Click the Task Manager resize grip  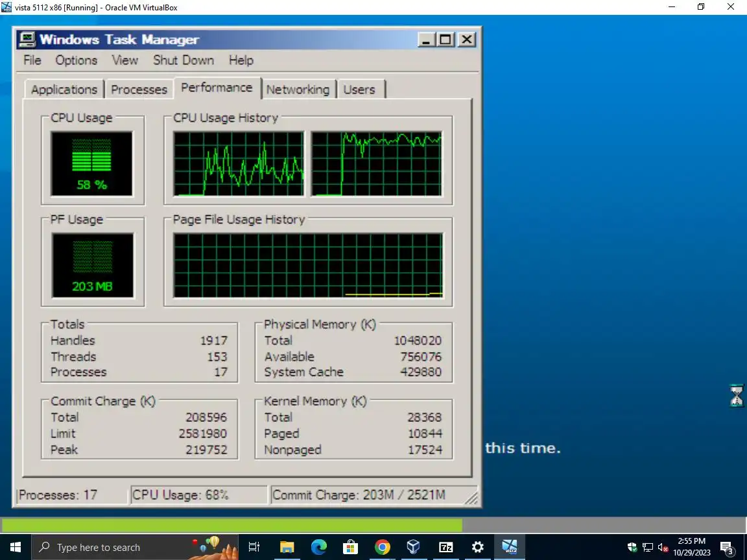click(x=471, y=498)
